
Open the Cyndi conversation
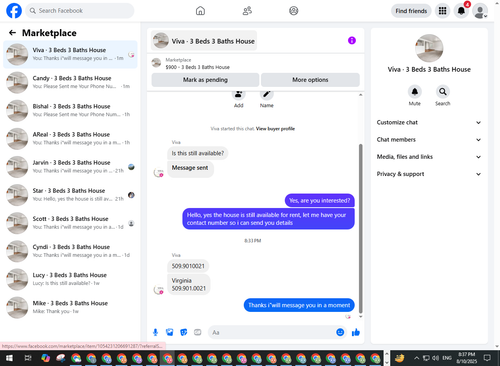pos(70,251)
